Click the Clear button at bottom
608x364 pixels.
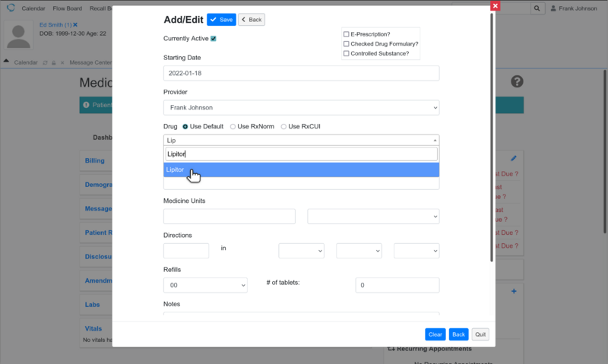(435, 334)
